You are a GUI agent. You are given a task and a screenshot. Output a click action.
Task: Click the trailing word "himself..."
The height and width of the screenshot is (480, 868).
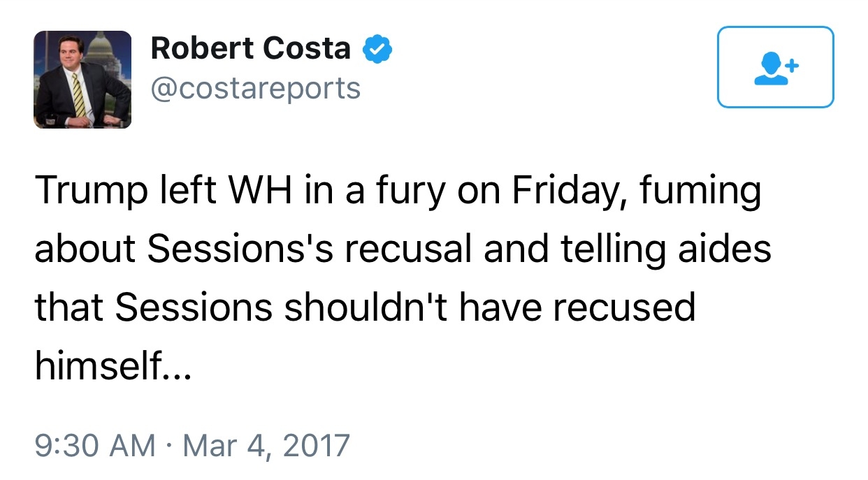pos(113,365)
